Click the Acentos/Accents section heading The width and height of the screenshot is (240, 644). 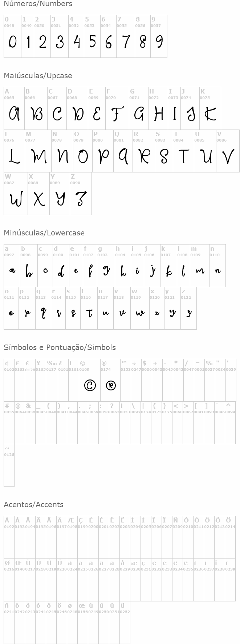click(x=33, y=505)
